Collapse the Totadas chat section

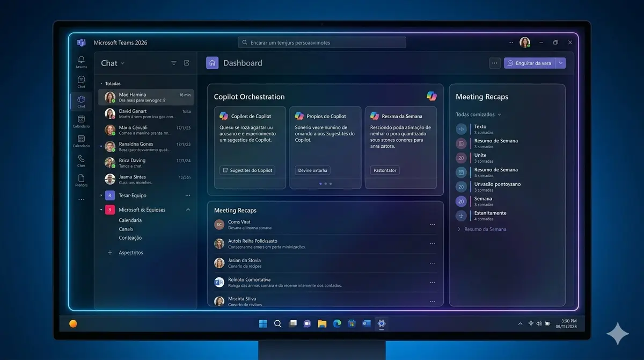(101, 84)
